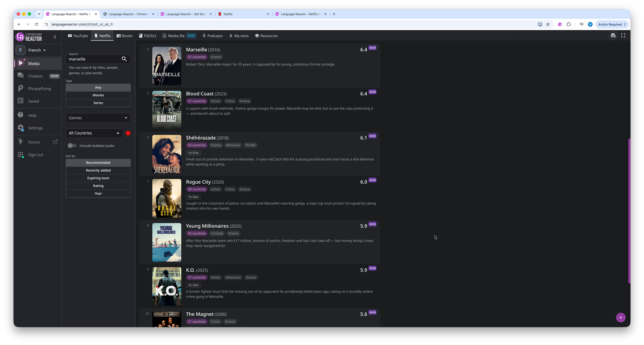644x345 pixels.
Task: Go back to the previous page
Action: point(19,24)
